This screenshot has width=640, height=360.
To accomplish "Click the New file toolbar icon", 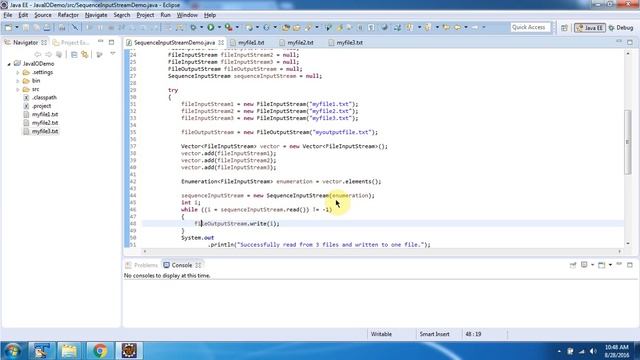I will pos(8,27).
